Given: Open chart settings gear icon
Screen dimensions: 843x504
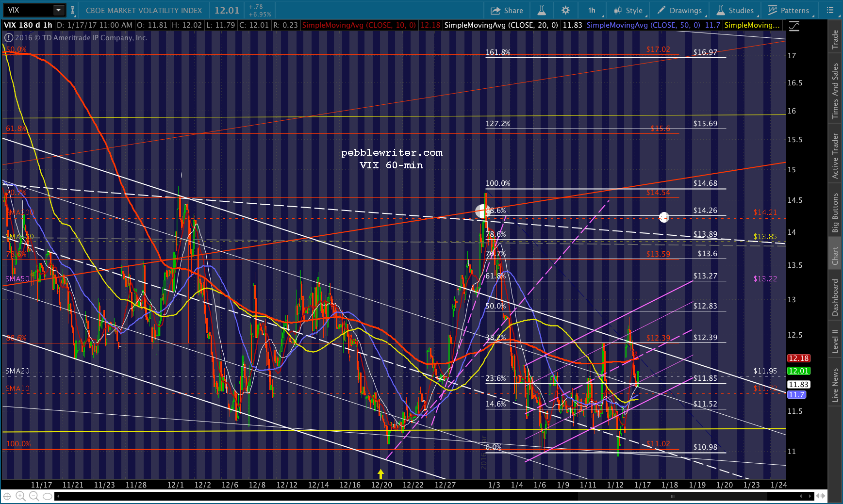Looking at the screenshot, I should (565, 10).
